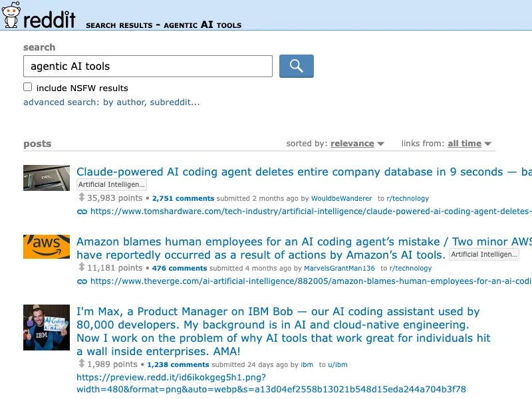The height and width of the screenshot is (399, 532).
Task: Click the reddit wordmark in header
Action: point(49,20)
